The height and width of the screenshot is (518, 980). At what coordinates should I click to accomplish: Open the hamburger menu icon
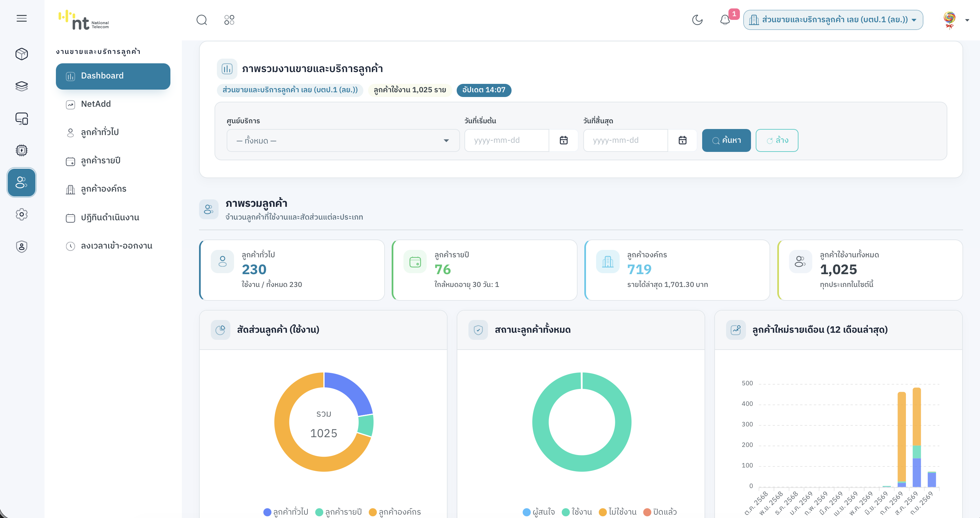(x=22, y=18)
